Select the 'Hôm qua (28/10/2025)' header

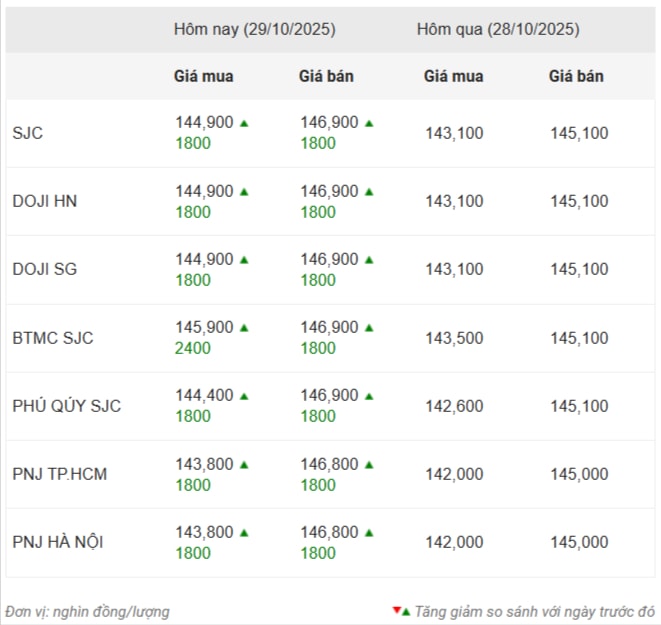pos(498,30)
